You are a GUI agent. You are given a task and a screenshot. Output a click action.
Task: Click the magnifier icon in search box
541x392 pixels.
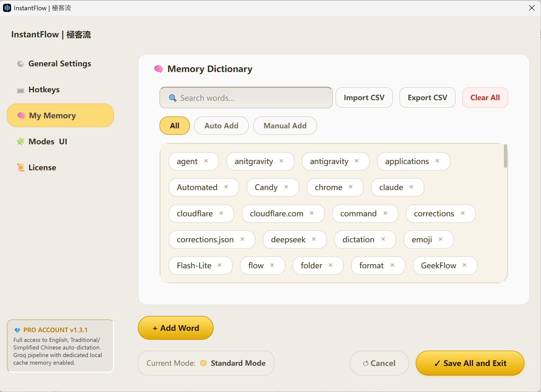172,98
